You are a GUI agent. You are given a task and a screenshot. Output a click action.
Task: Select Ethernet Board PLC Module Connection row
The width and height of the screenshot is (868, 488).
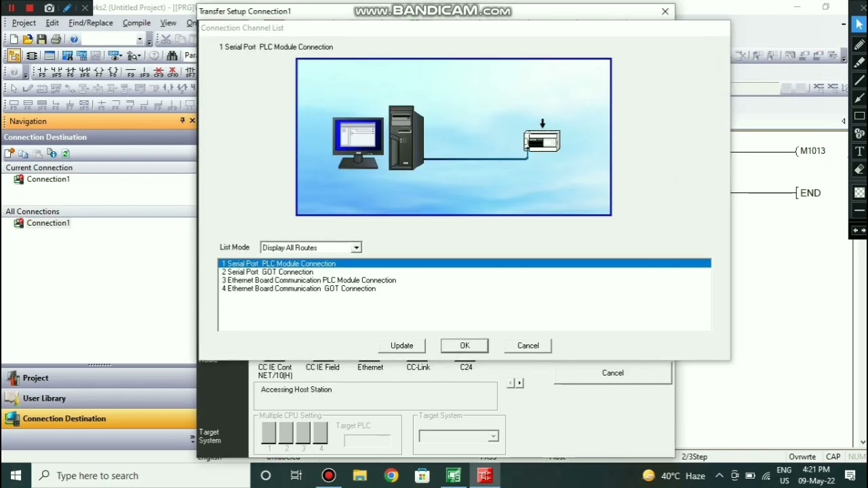click(465, 280)
